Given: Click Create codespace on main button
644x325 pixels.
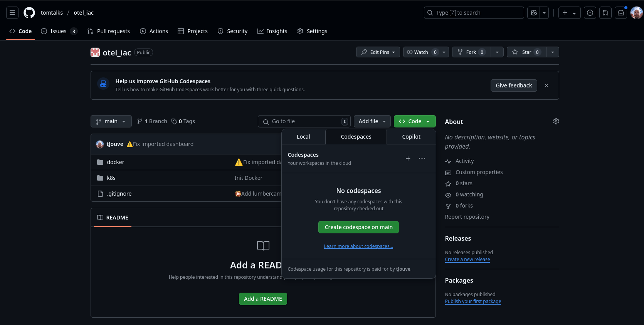Looking at the screenshot, I should tap(358, 227).
